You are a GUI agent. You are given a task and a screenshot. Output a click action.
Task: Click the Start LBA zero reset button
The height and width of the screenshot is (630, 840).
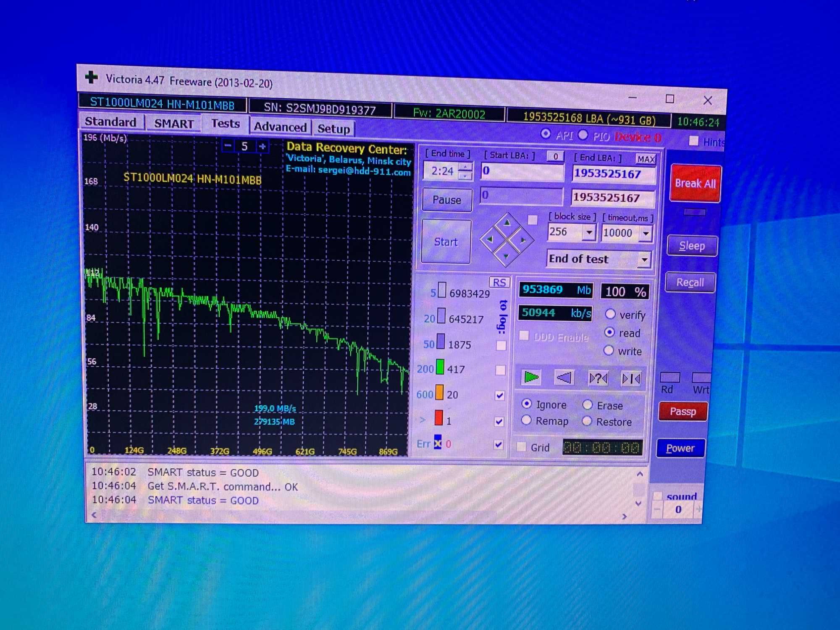[555, 157]
